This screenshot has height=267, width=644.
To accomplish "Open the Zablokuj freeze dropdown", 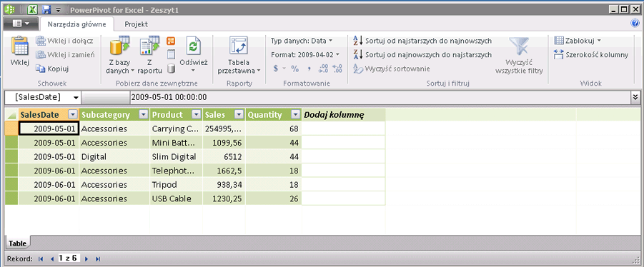I will [578, 41].
